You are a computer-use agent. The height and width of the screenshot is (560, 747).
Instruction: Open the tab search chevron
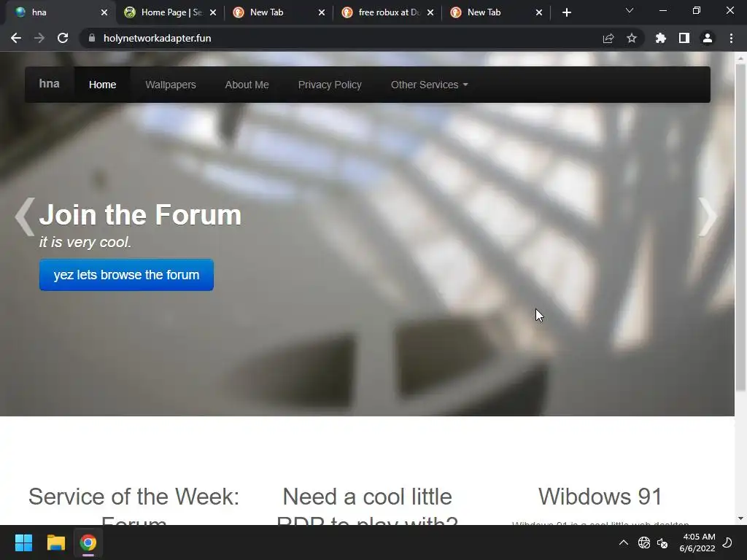pyautogui.click(x=630, y=10)
